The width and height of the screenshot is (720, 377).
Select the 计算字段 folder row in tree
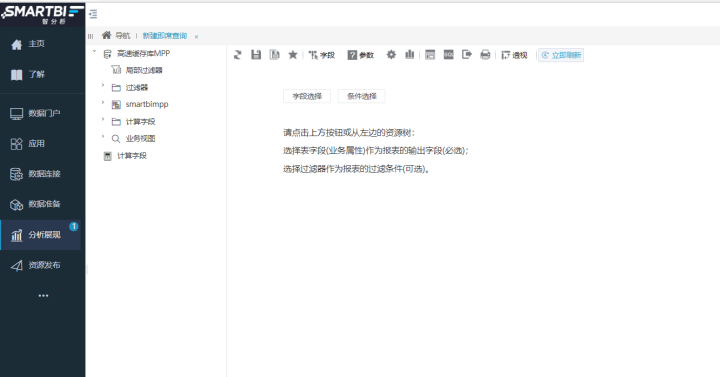141,122
